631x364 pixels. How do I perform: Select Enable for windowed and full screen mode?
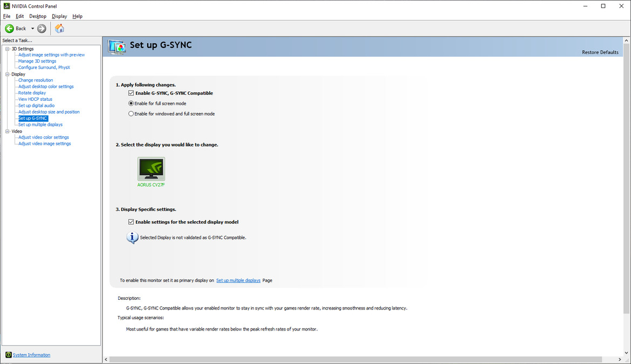(131, 114)
